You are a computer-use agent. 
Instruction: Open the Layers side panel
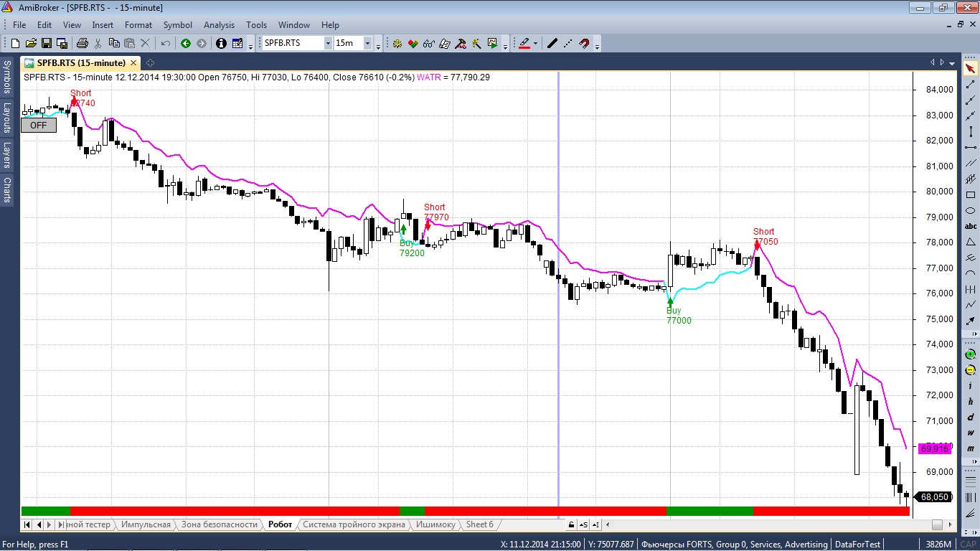[7, 154]
